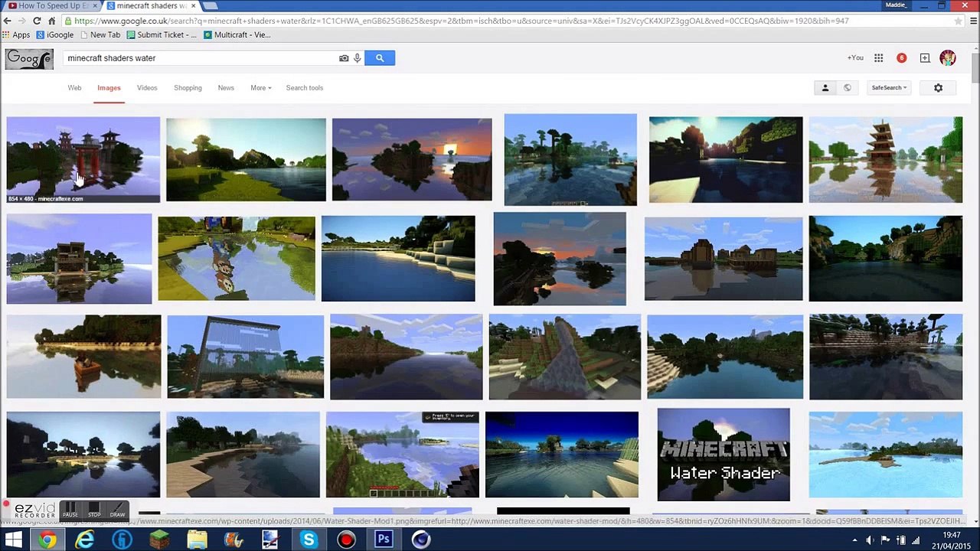980x551 pixels.
Task: Open the Apps bookmark shortcut
Action: tap(17, 35)
